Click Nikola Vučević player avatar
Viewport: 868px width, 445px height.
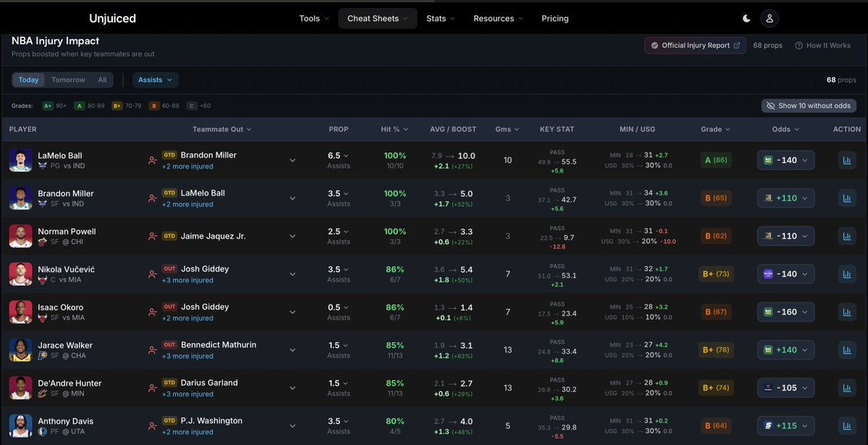pos(21,274)
